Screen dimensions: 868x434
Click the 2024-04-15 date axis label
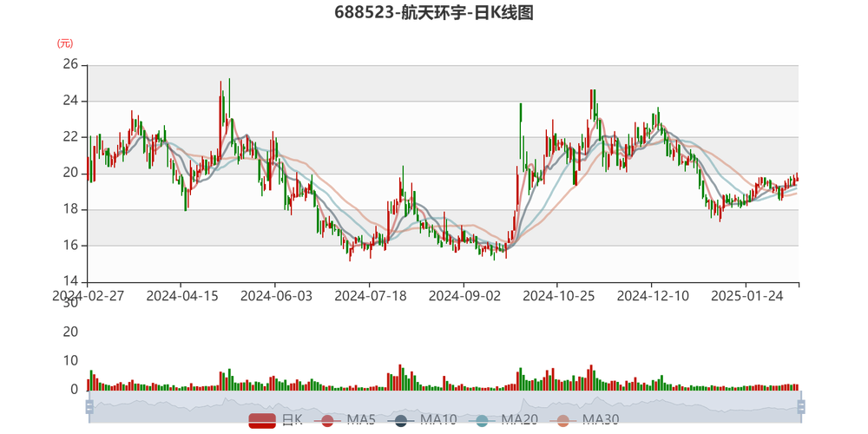point(182,296)
